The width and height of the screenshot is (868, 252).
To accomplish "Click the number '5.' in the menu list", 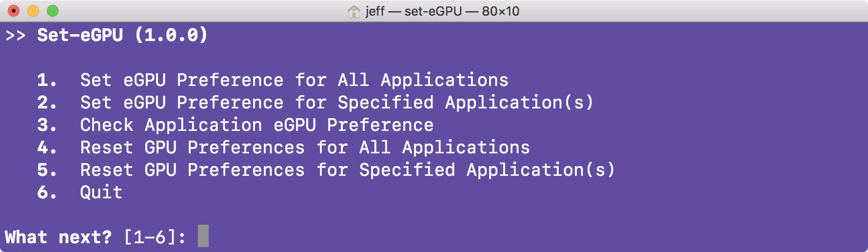I will pos(47,170).
